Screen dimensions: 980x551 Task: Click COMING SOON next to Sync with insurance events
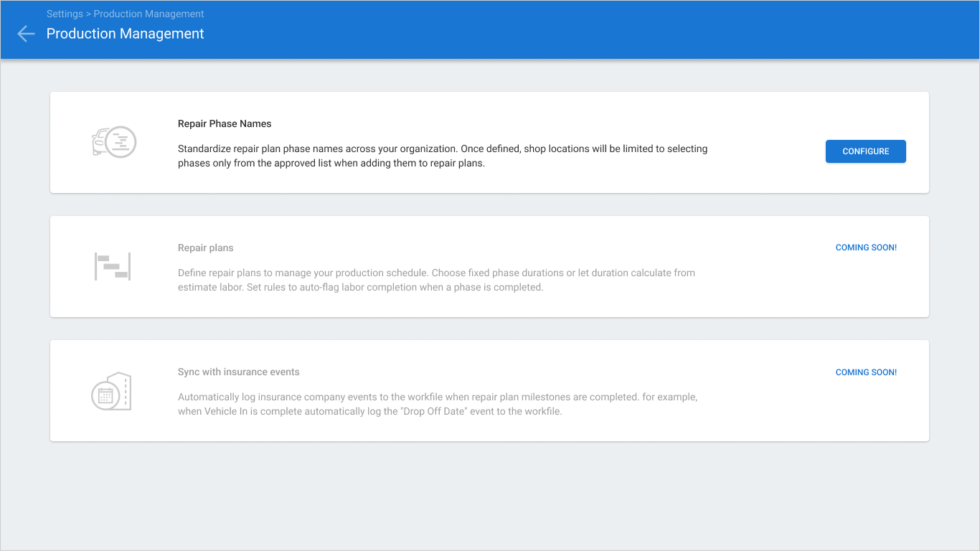click(866, 372)
